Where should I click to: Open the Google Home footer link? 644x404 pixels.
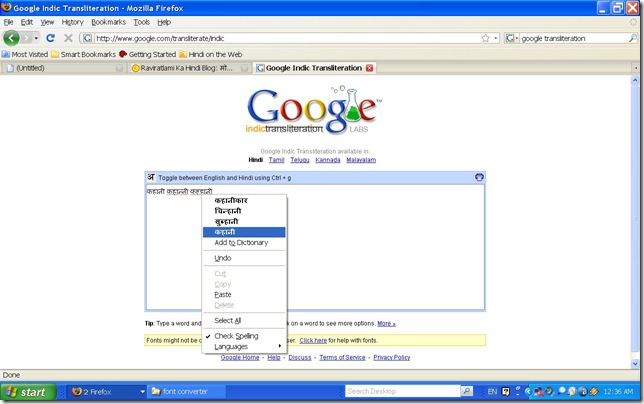pyautogui.click(x=240, y=358)
